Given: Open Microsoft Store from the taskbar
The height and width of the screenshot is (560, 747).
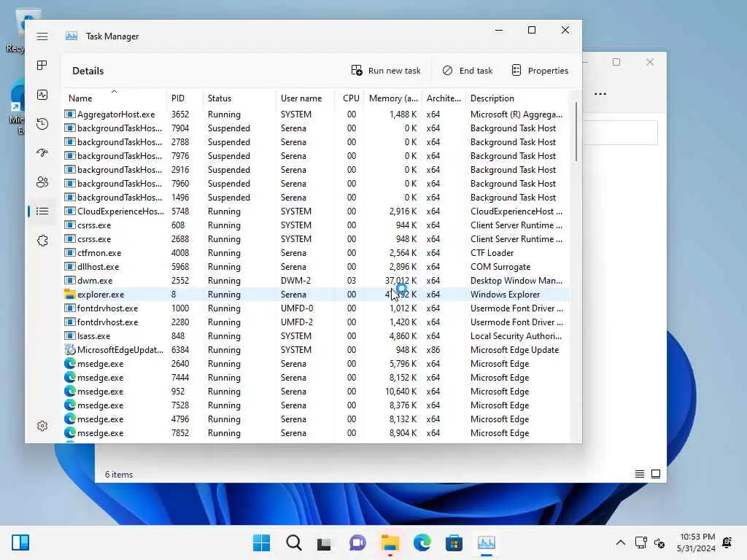Looking at the screenshot, I should pos(454,542).
